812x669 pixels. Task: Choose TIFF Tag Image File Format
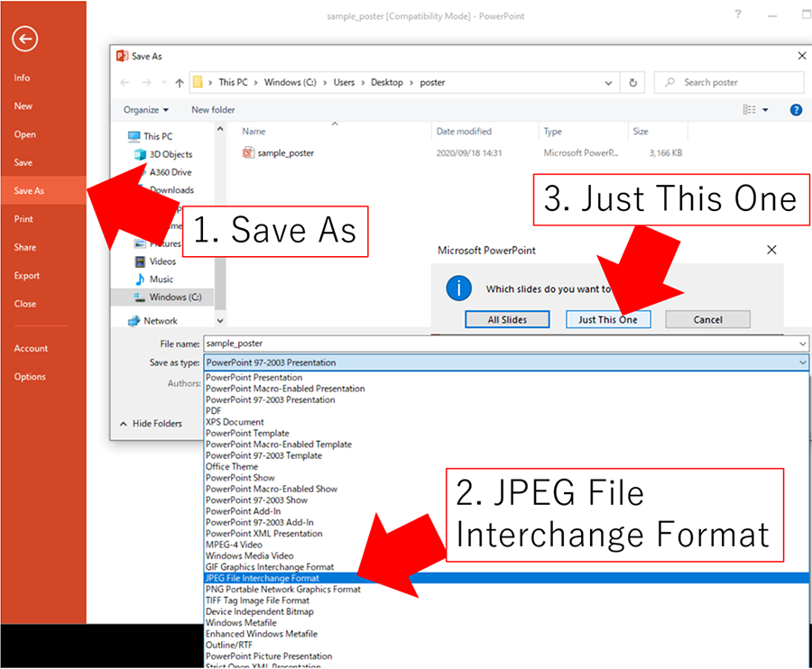coord(257,600)
